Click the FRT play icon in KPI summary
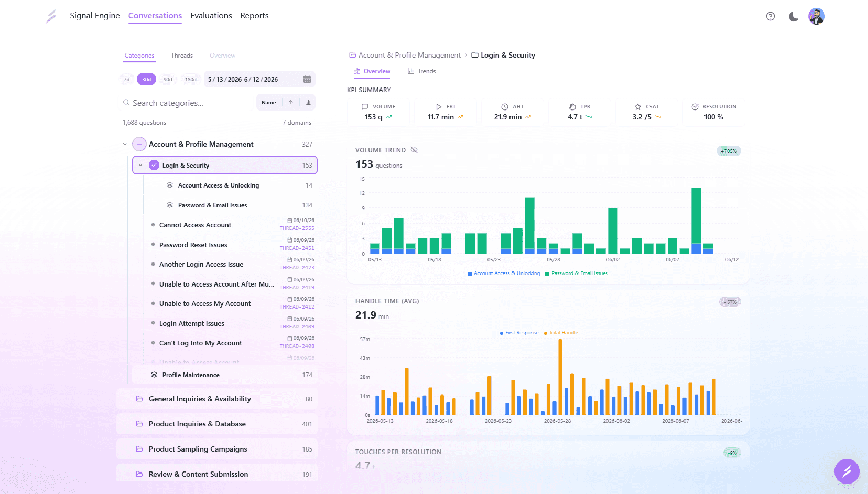The image size is (868, 494). tap(439, 106)
